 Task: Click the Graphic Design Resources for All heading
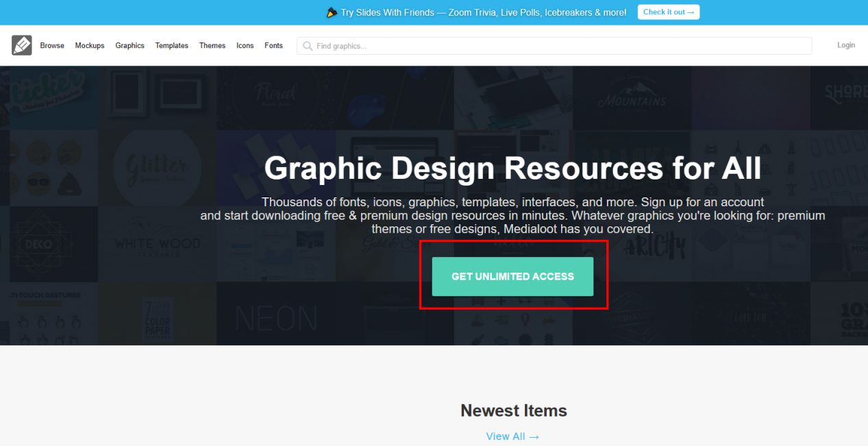512,169
